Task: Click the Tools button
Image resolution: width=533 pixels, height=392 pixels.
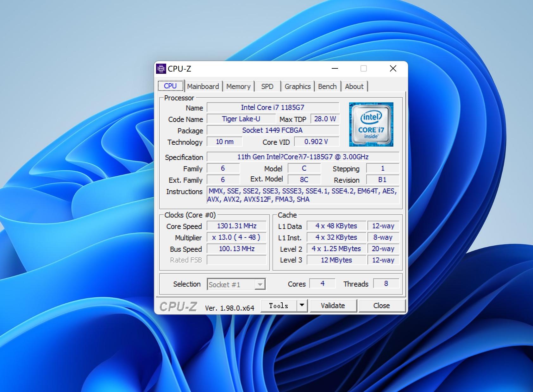Action: click(279, 306)
